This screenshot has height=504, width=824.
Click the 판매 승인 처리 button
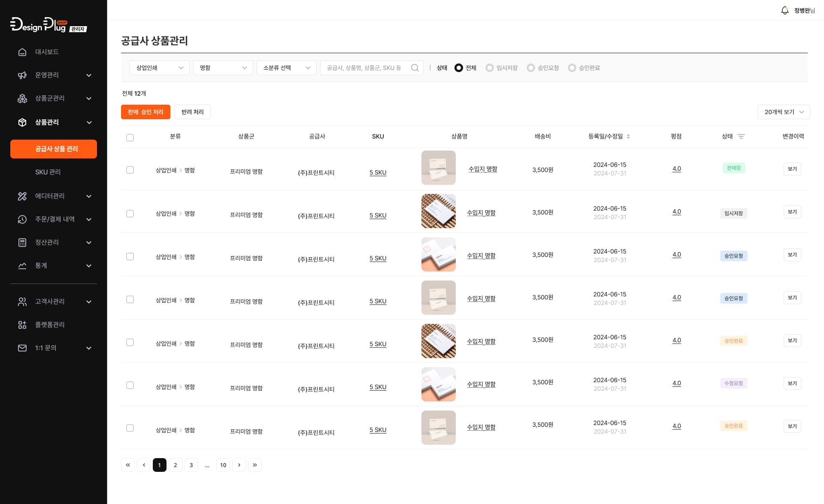click(x=145, y=112)
